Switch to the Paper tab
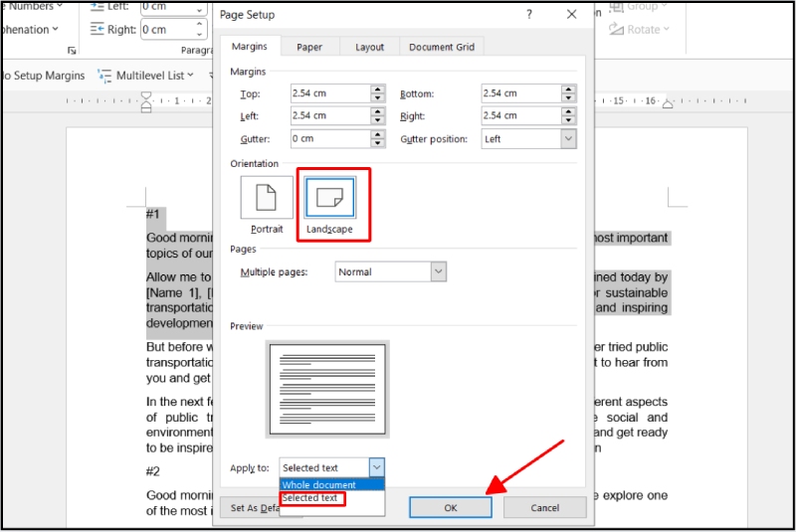The height and width of the screenshot is (532, 796). tap(309, 47)
